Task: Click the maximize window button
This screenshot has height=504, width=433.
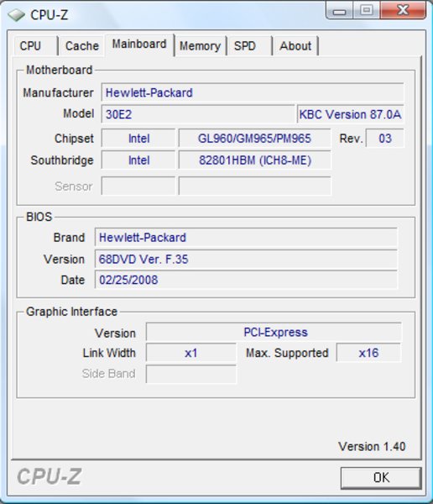Action: click(367, 10)
